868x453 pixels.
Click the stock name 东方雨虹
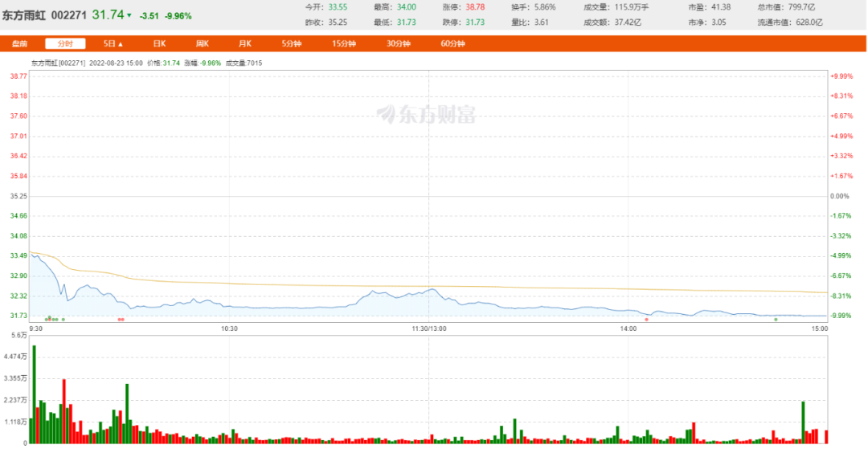click(24, 15)
